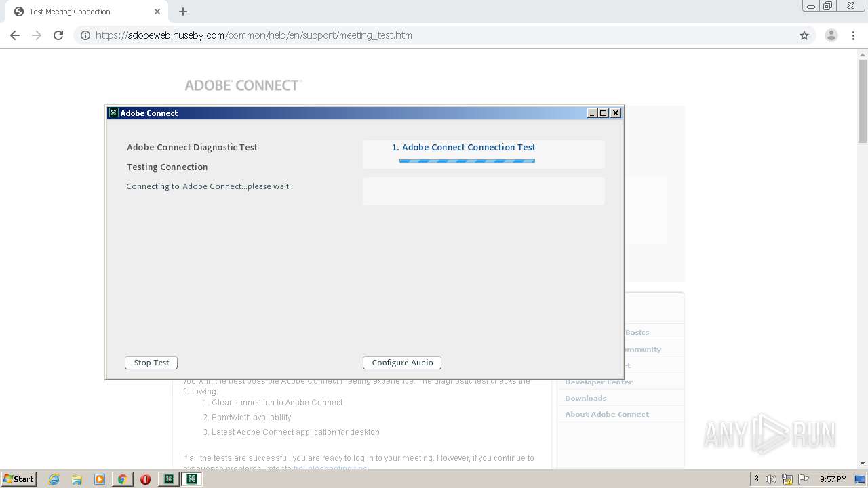
Task: Minimize the Adobe Connect dialog
Action: [x=592, y=113]
